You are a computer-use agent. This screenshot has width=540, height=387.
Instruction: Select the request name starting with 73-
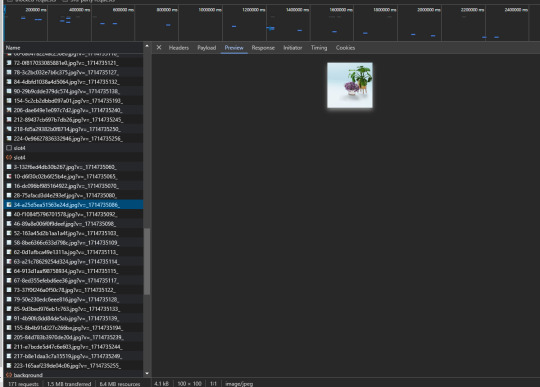[64, 290]
